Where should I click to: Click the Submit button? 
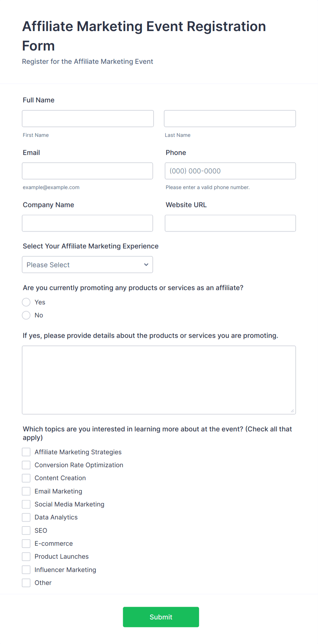161,617
